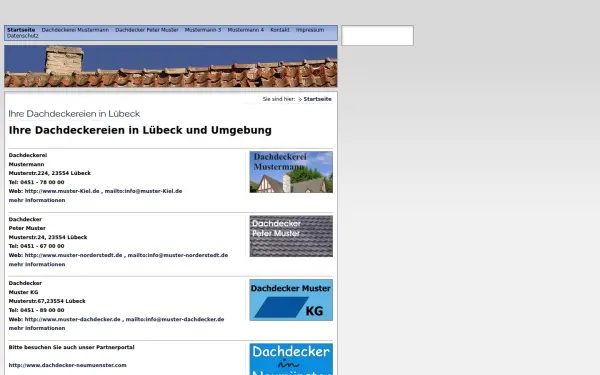Open Dachdecker in Neumünster partner banner
The width and height of the screenshot is (600, 375).
[x=291, y=359]
